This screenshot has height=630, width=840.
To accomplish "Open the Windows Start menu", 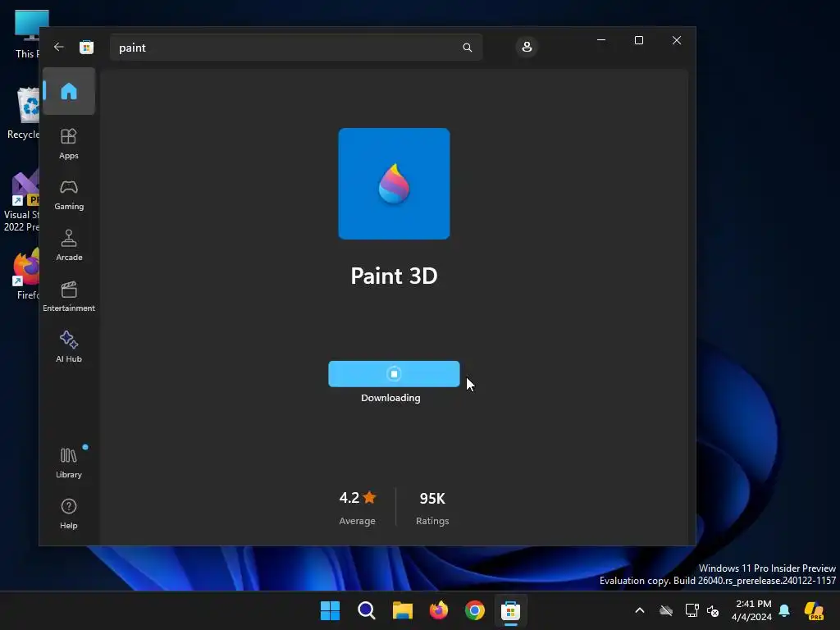I will point(330,610).
